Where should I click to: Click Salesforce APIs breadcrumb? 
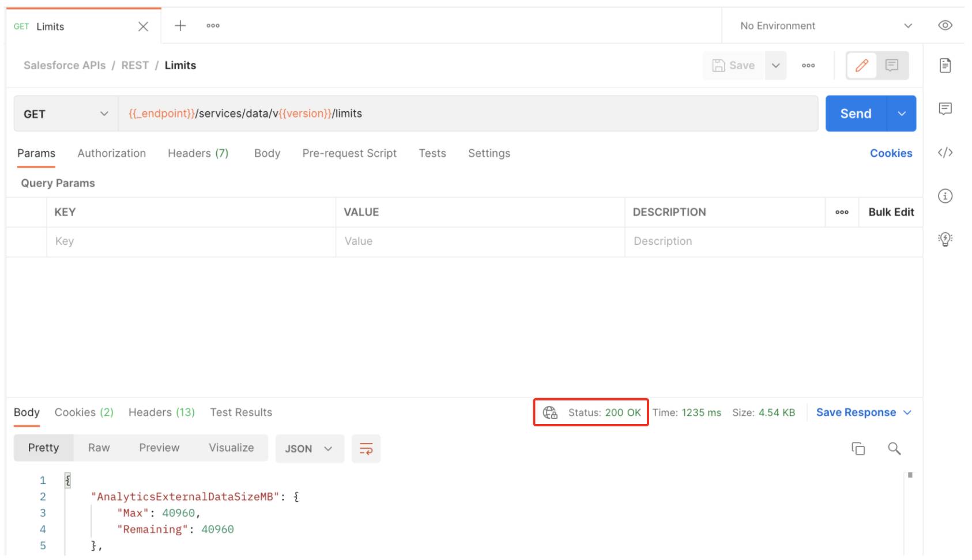[x=65, y=66]
